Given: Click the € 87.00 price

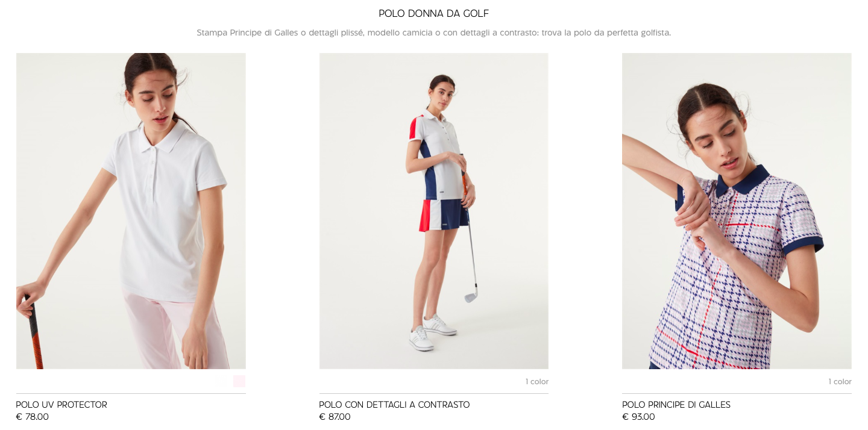Looking at the screenshot, I should pos(335,417).
